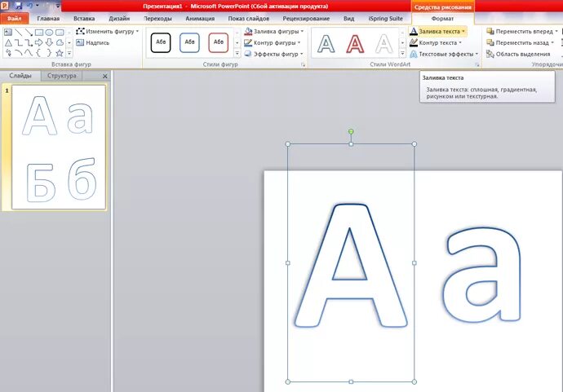The width and height of the screenshot is (563, 392).
Task: Open Стили фигур dialog launcher
Action: click(x=303, y=64)
